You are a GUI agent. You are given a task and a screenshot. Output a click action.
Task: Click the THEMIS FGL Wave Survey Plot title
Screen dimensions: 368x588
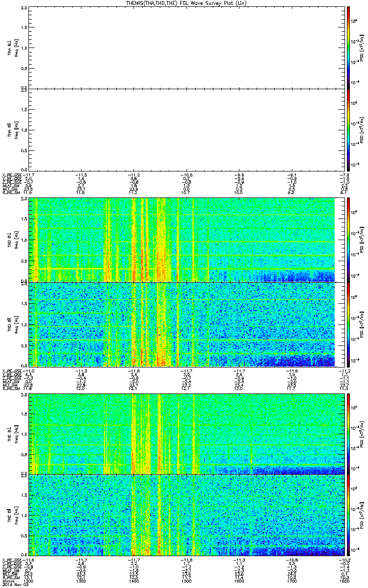(184, 3)
